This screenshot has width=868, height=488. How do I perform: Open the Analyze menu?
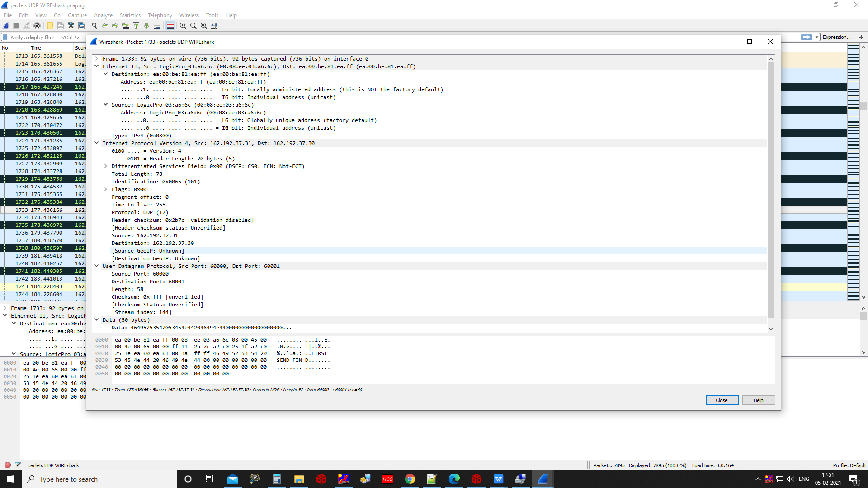click(x=103, y=15)
